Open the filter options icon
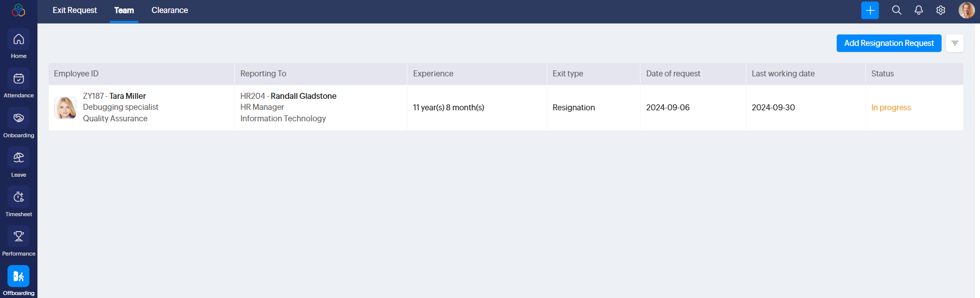The image size is (980, 298). (x=955, y=43)
